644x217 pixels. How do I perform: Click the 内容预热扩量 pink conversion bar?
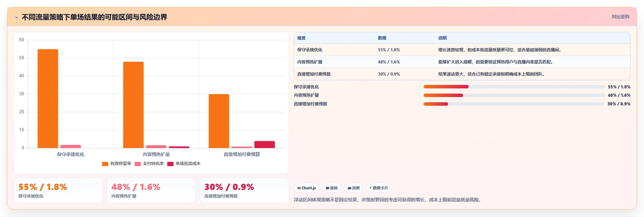coord(156,147)
